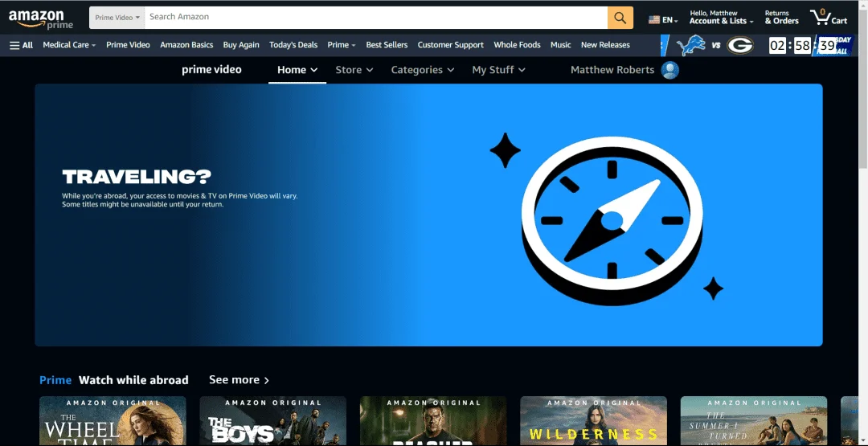Open New Releases
This screenshot has height=446, width=868.
(605, 45)
